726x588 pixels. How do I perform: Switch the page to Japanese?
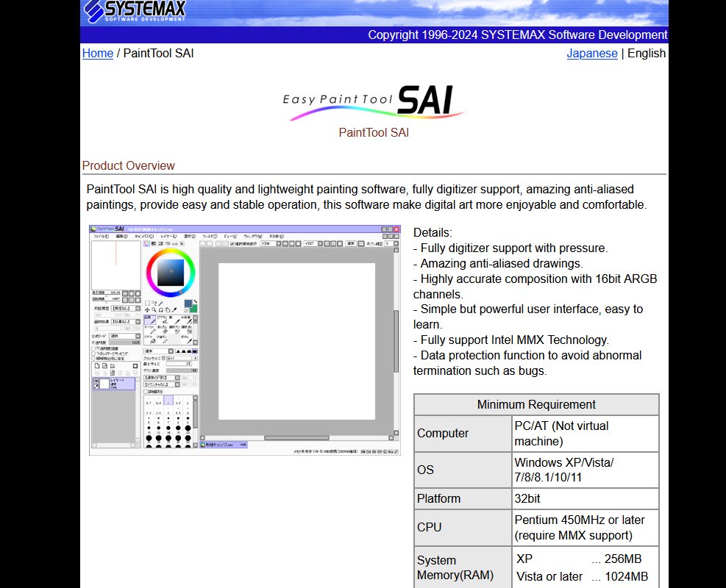point(592,53)
